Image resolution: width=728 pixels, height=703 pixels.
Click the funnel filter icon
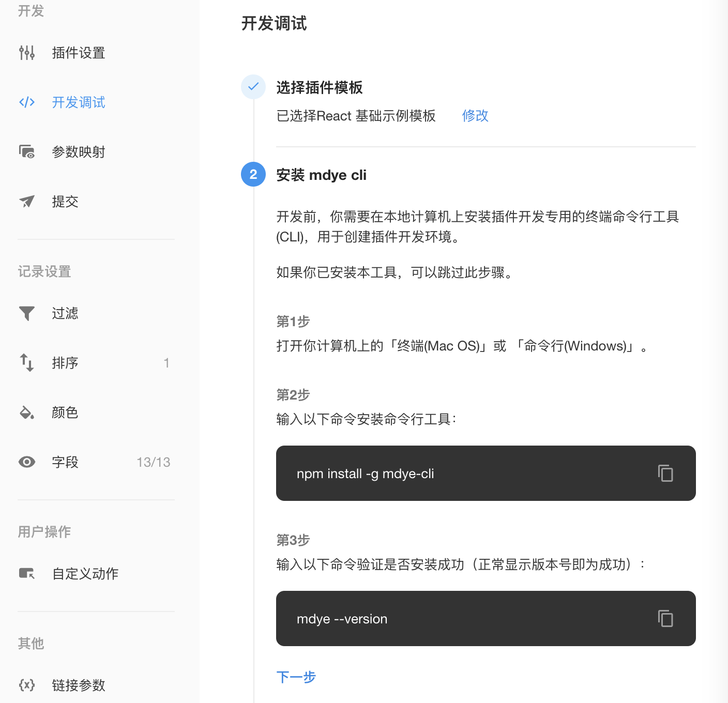[x=27, y=313]
